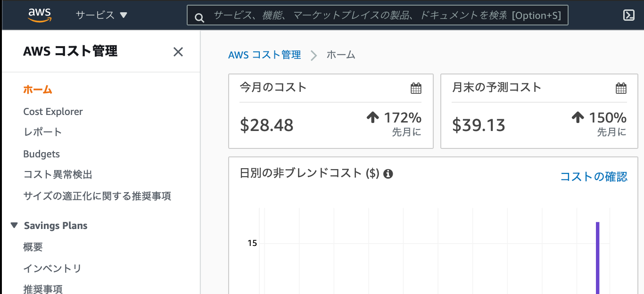The width and height of the screenshot is (644, 294).
Task: Open Budgets in the sidebar
Action: point(41,154)
